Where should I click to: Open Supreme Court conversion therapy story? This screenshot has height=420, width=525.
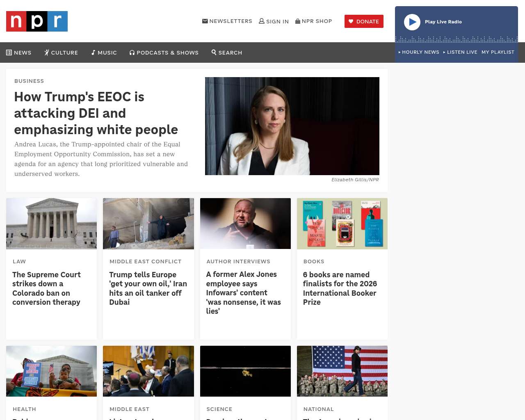[46, 288]
